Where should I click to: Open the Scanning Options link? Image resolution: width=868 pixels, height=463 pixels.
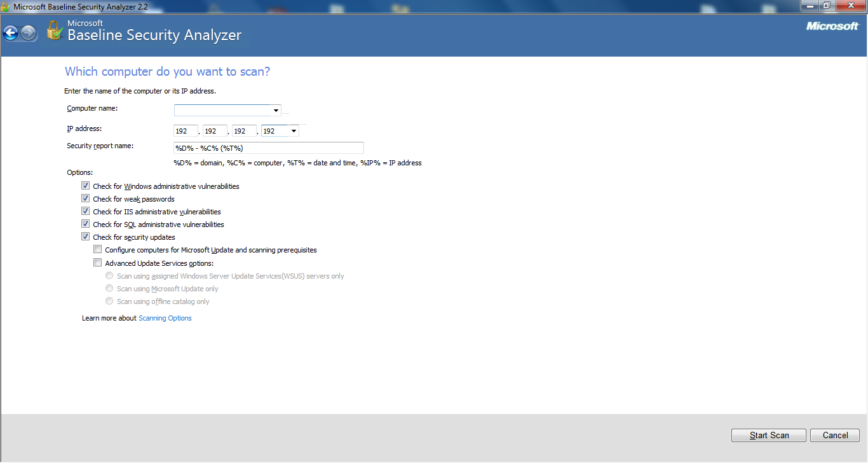[165, 318]
